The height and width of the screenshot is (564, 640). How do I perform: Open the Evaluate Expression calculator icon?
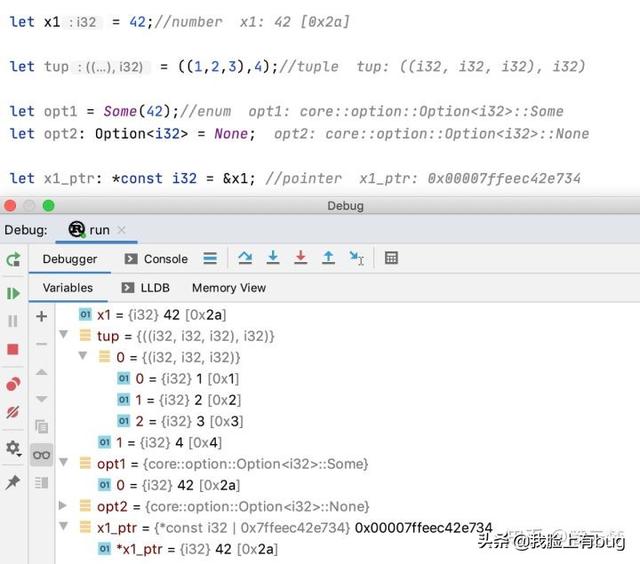(x=391, y=258)
